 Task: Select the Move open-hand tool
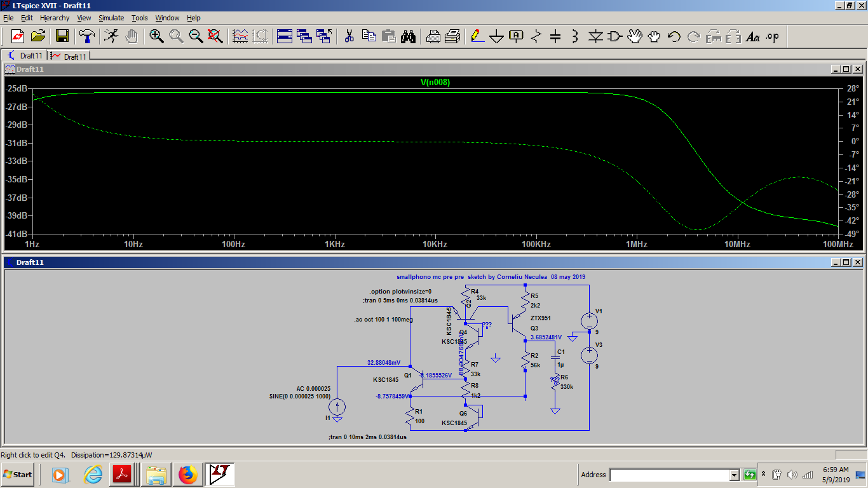click(x=635, y=36)
